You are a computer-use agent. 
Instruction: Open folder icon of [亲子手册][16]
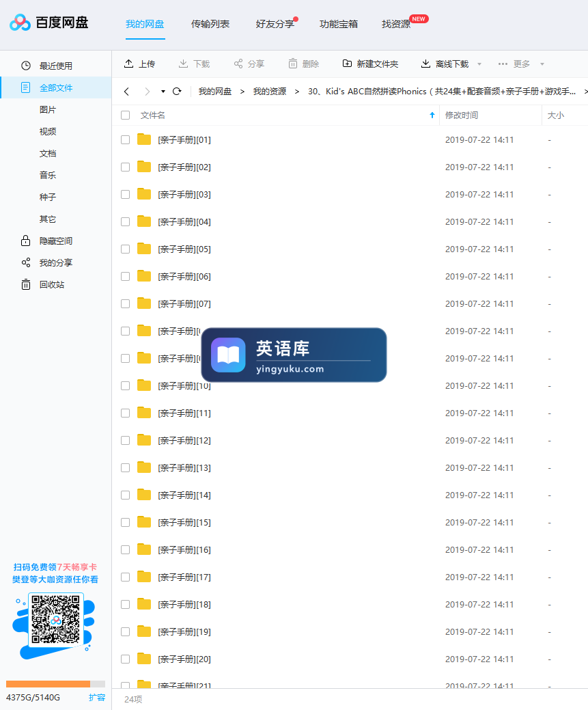pyautogui.click(x=144, y=549)
